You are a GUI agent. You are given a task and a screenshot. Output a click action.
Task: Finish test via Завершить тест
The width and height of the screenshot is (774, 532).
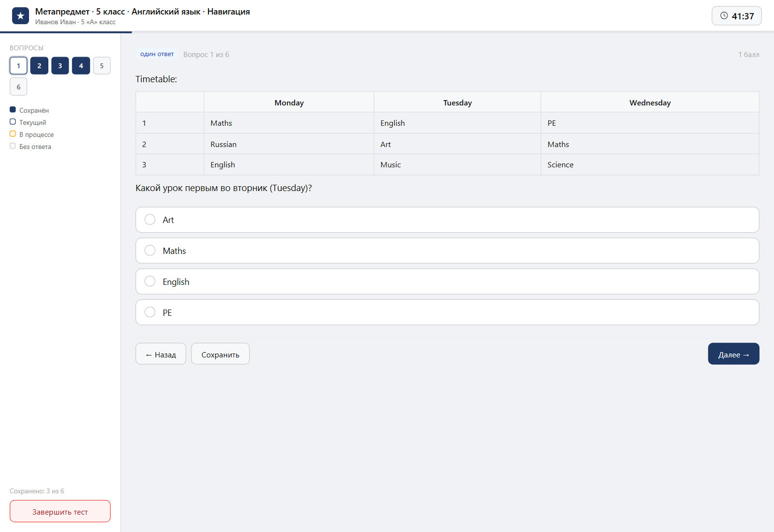click(60, 511)
